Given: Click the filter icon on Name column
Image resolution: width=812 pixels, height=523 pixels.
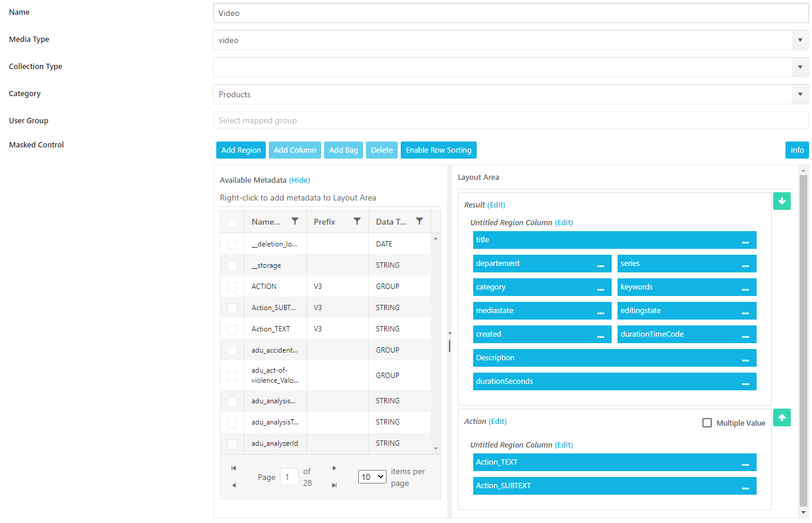Looking at the screenshot, I should coord(295,222).
